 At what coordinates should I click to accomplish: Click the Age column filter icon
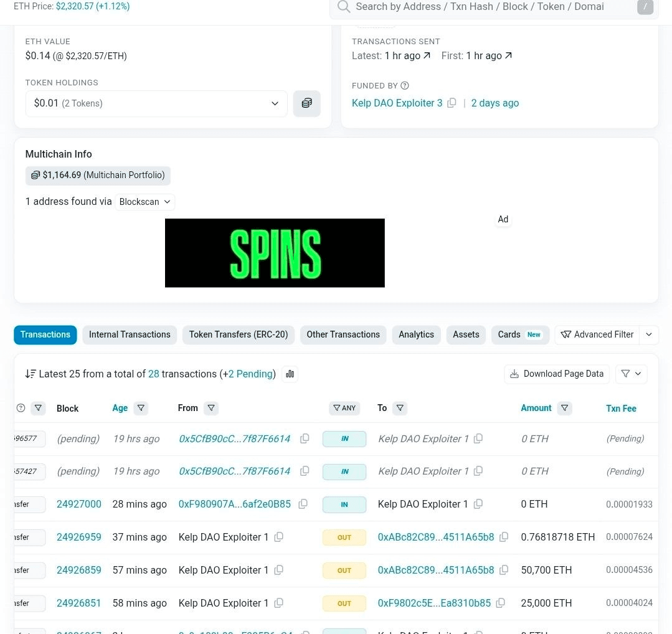coord(141,408)
